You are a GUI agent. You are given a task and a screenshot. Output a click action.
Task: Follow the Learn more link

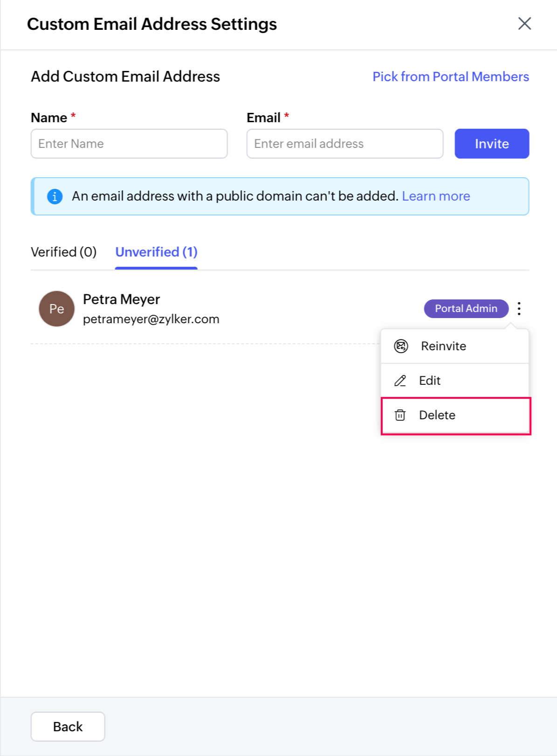(x=436, y=196)
